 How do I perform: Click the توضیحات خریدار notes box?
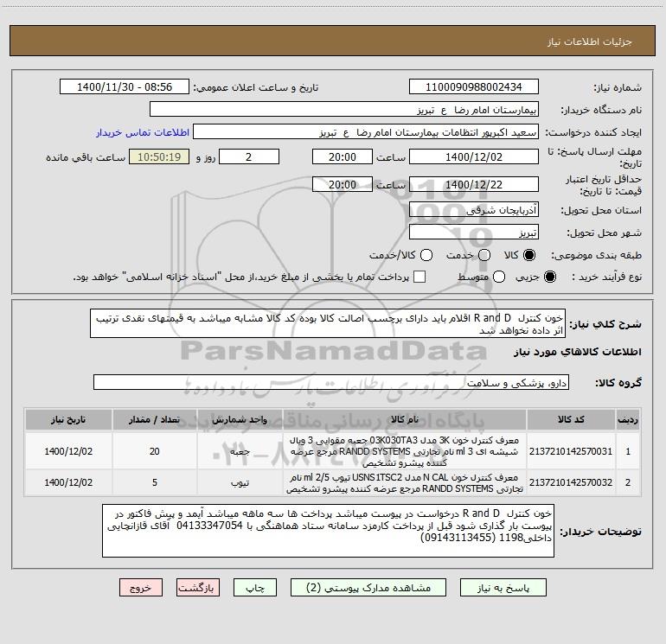[x=328, y=531]
